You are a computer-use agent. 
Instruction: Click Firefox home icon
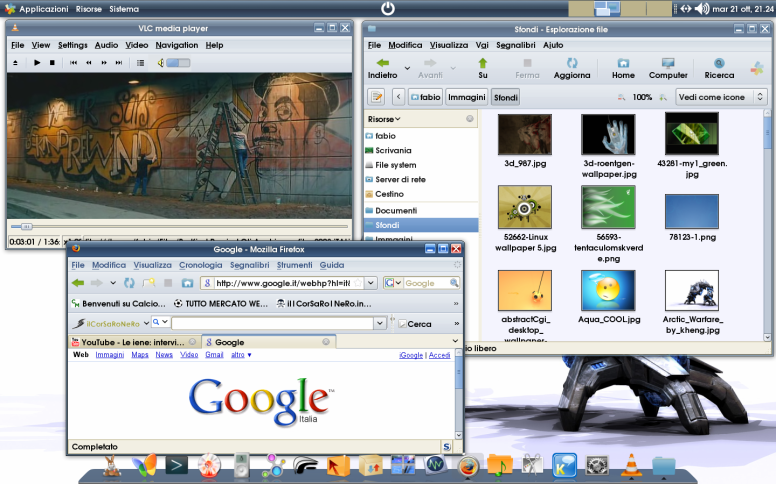point(187,283)
